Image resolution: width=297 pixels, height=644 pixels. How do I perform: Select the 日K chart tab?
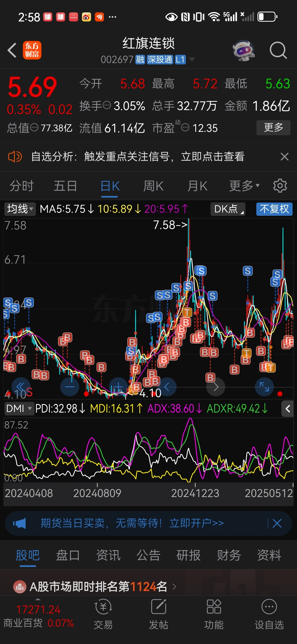tap(110, 186)
